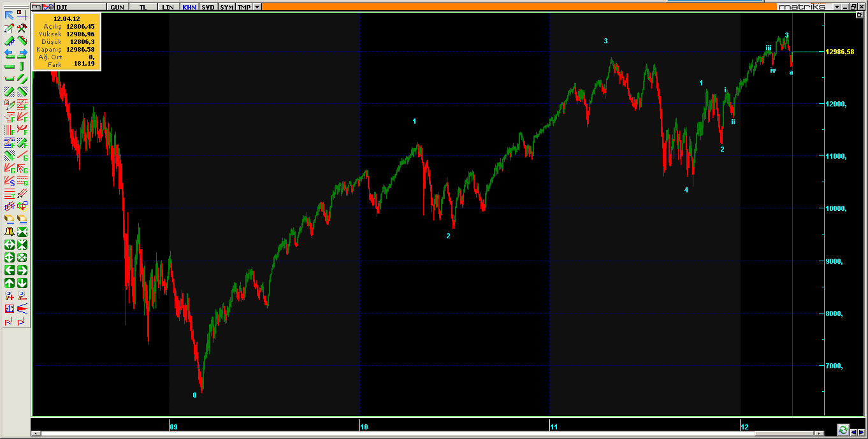Click the TMP button

pos(243,6)
